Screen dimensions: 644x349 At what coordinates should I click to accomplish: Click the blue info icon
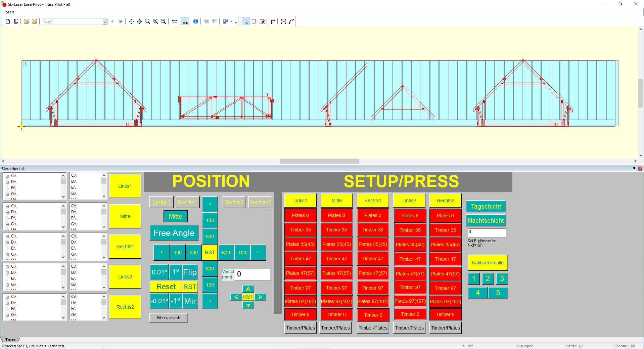196,21
